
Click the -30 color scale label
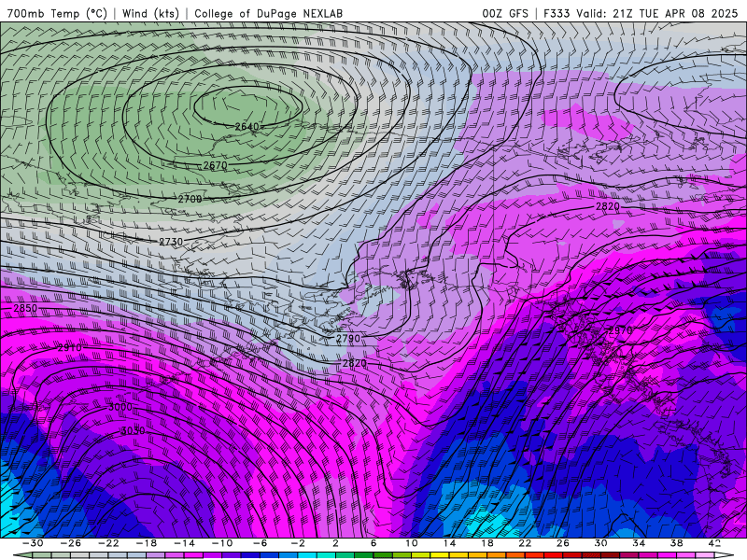33,543
